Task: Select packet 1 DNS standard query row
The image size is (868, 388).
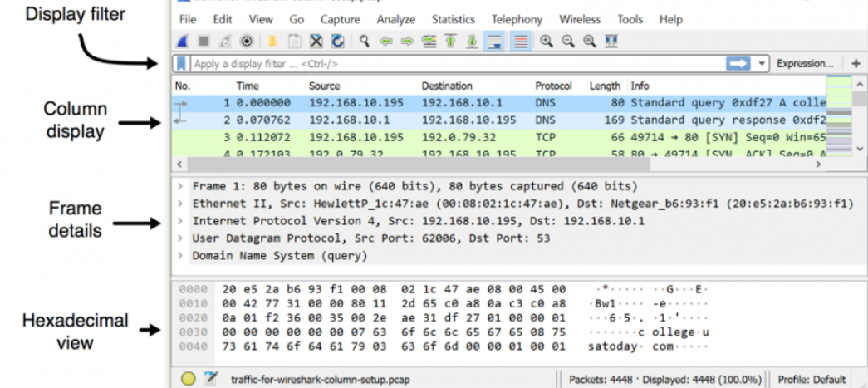Action: 499,103
